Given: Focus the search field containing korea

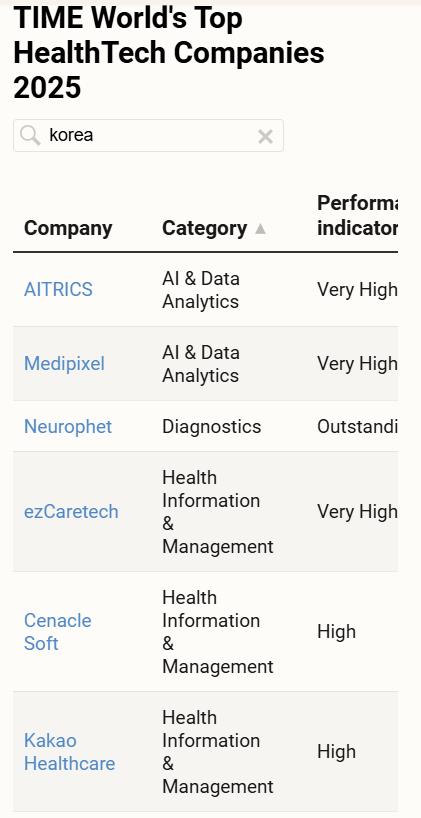Looking at the screenshot, I should coord(148,136).
